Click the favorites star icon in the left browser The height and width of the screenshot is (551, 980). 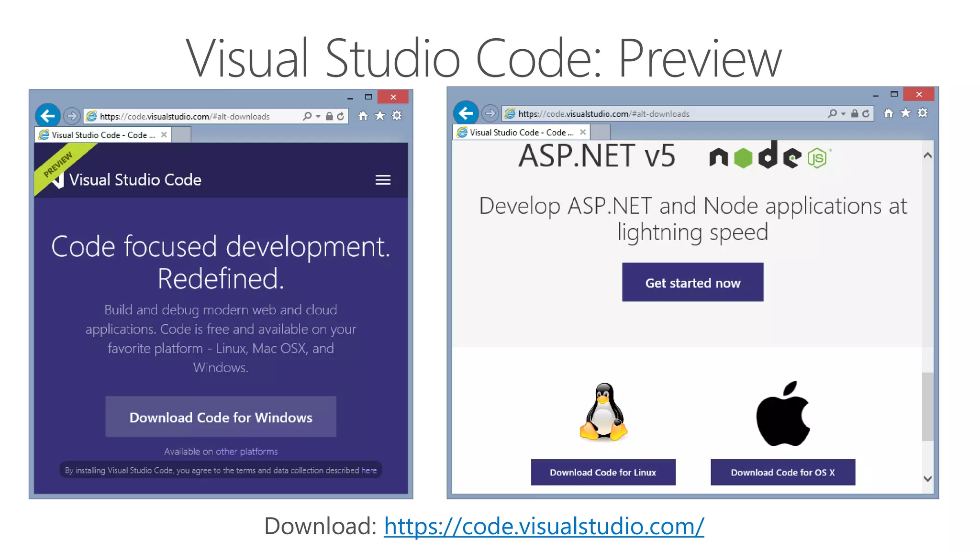pos(380,116)
